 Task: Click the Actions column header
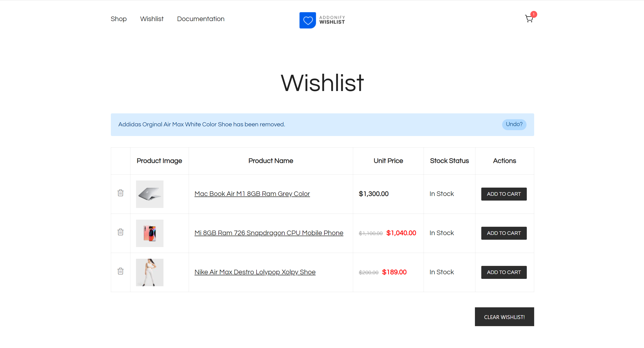505,161
